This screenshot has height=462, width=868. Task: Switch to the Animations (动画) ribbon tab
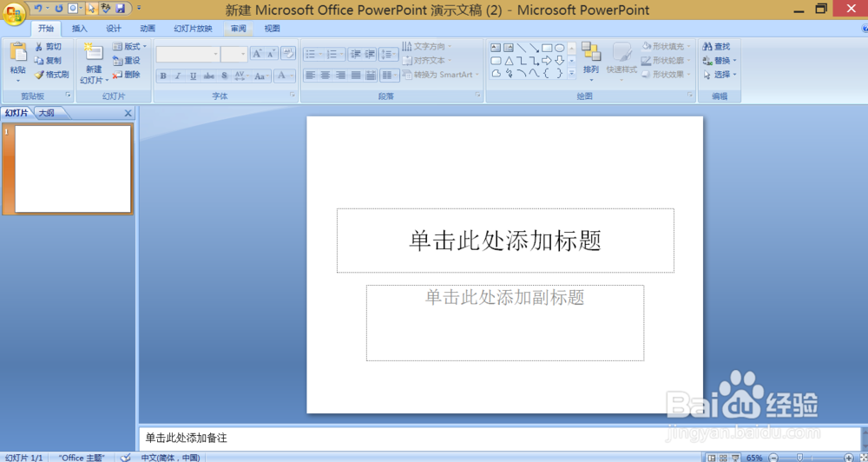148,29
